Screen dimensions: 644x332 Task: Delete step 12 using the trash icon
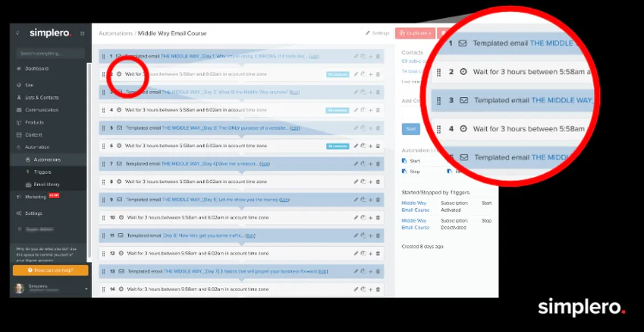click(x=378, y=253)
